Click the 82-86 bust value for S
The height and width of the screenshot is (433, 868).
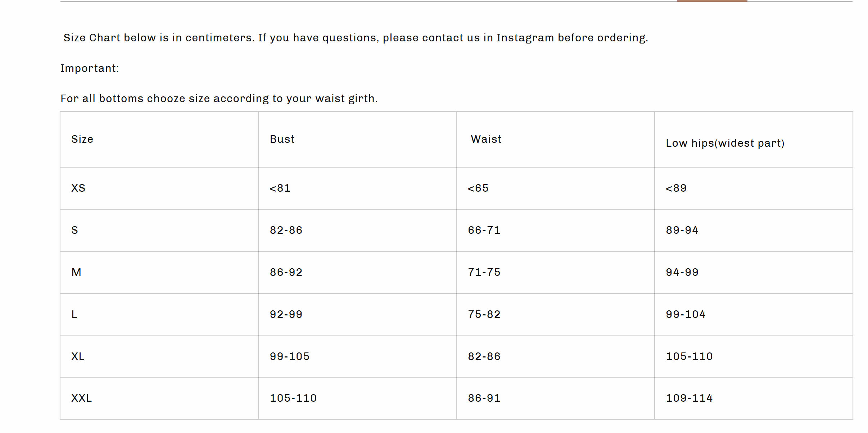pos(286,230)
